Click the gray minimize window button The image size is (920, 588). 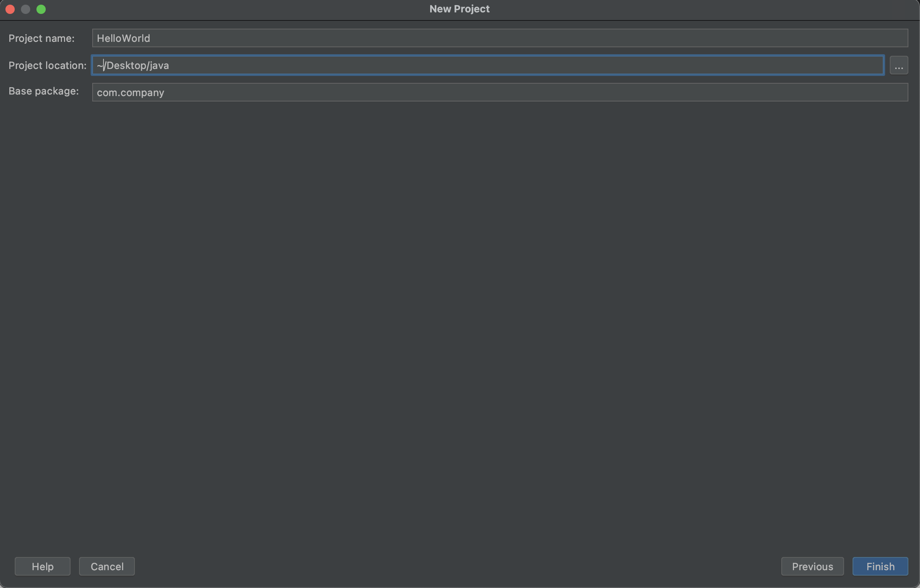26,9
